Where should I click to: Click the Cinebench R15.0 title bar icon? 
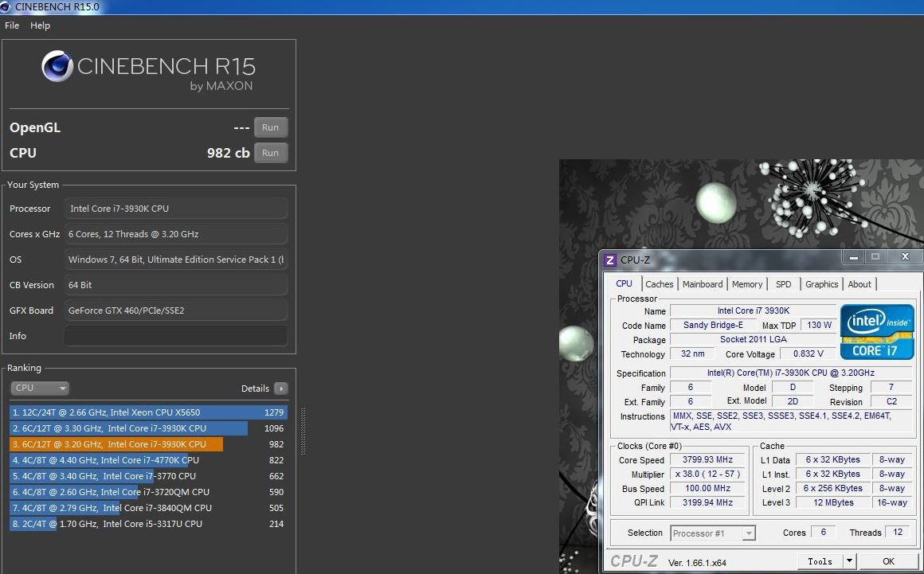pos(7,7)
